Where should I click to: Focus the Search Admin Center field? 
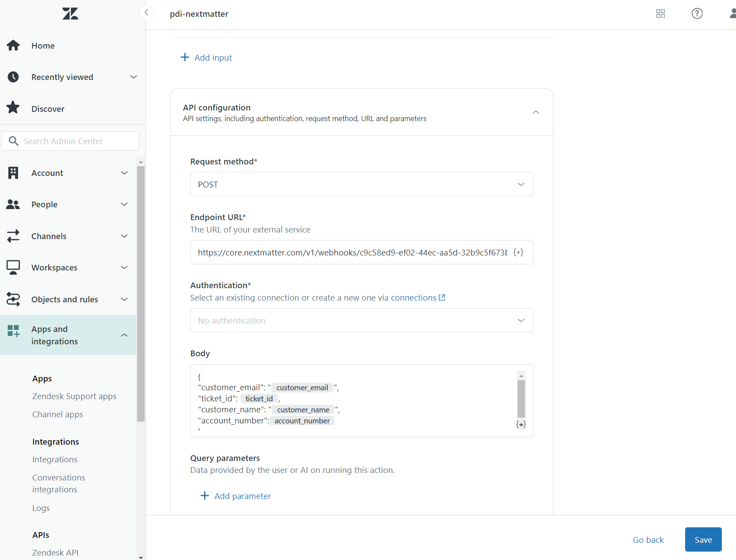pos(70,141)
